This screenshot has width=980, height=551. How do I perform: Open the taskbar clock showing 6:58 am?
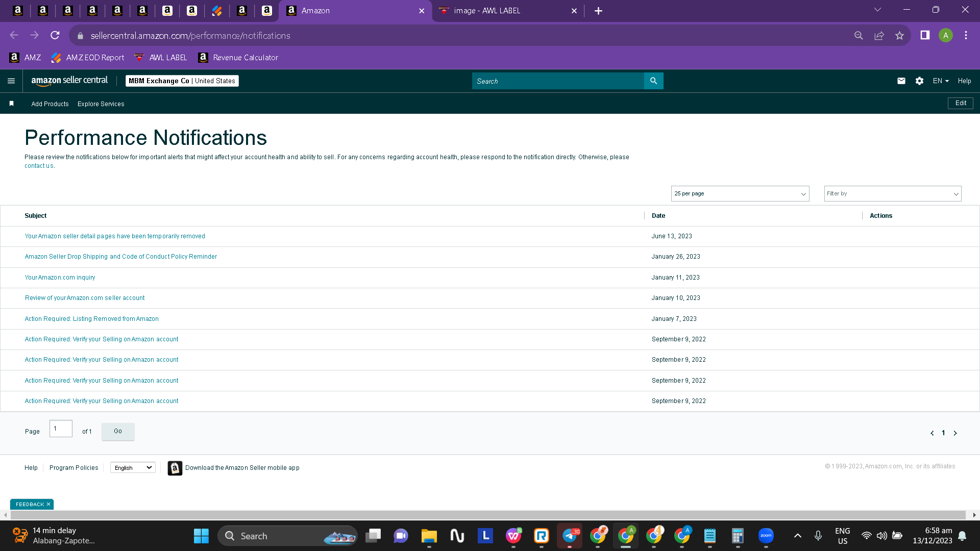[933, 536]
